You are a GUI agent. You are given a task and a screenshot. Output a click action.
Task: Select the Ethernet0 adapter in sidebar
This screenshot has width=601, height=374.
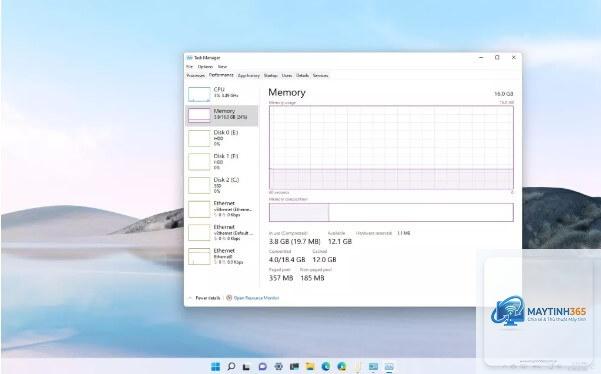pyautogui.click(x=222, y=256)
